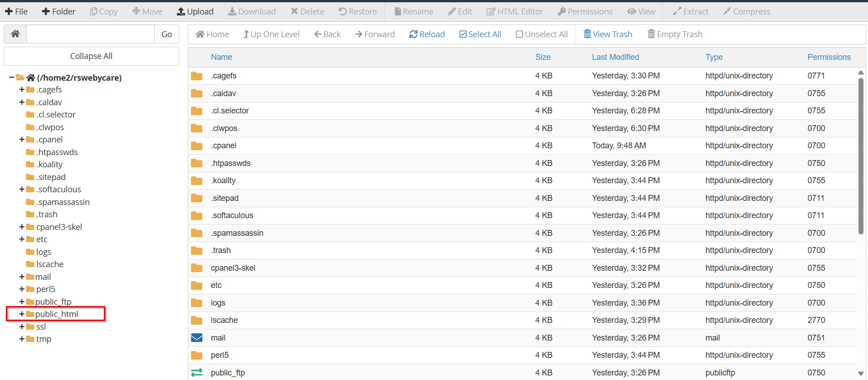Viewport: 868px width, 380px height.
Task: Click the Copy toolbar button
Action: click(x=103, y=11)
